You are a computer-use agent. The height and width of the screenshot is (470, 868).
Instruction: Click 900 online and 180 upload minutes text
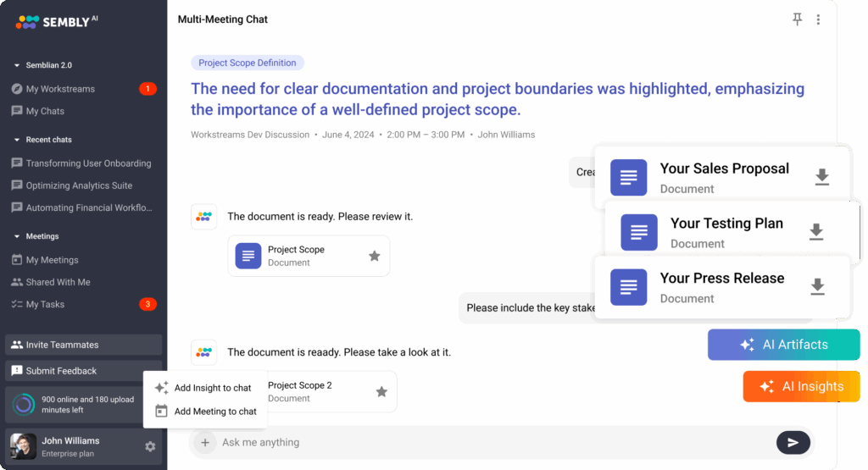click(88, 405)
